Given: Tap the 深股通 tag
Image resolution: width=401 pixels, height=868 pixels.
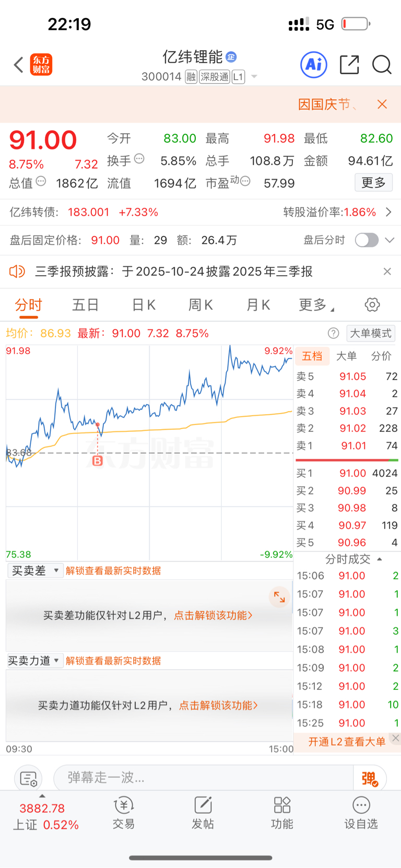Looking at the screenshot, I should [x=215, y=77].
